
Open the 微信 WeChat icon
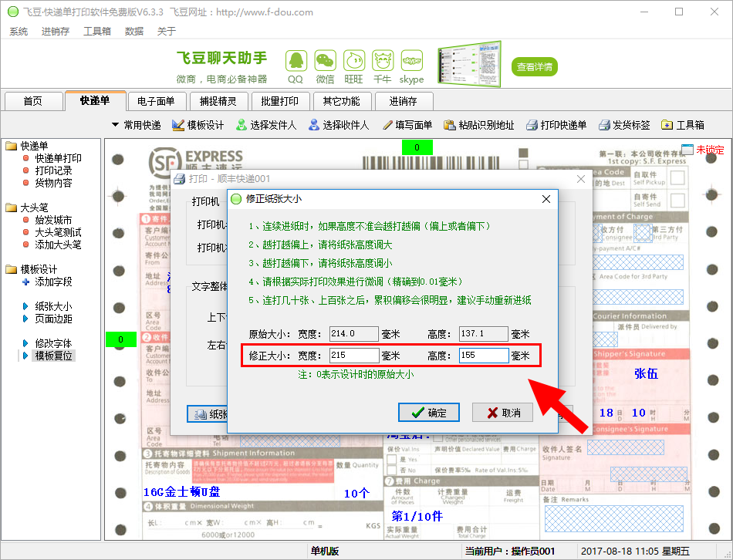pos(325,61)
